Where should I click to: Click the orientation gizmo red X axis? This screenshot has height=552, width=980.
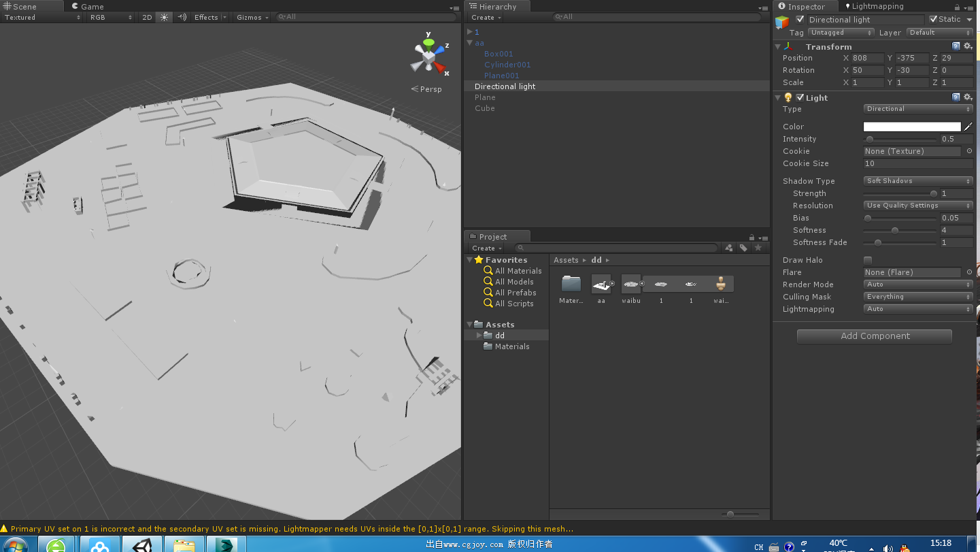point(440,67)
